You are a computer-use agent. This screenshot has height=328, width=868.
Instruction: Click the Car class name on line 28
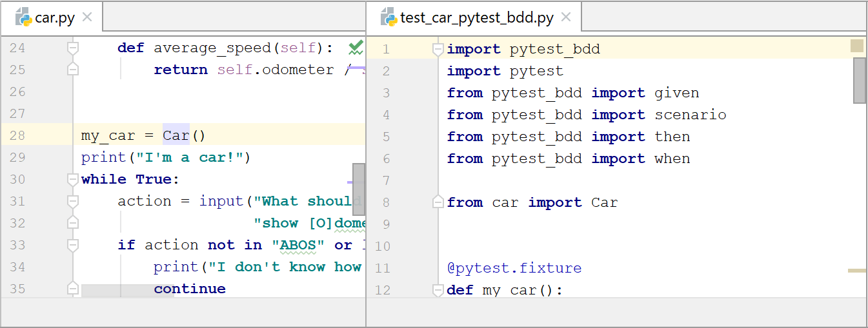pos(176,135)
